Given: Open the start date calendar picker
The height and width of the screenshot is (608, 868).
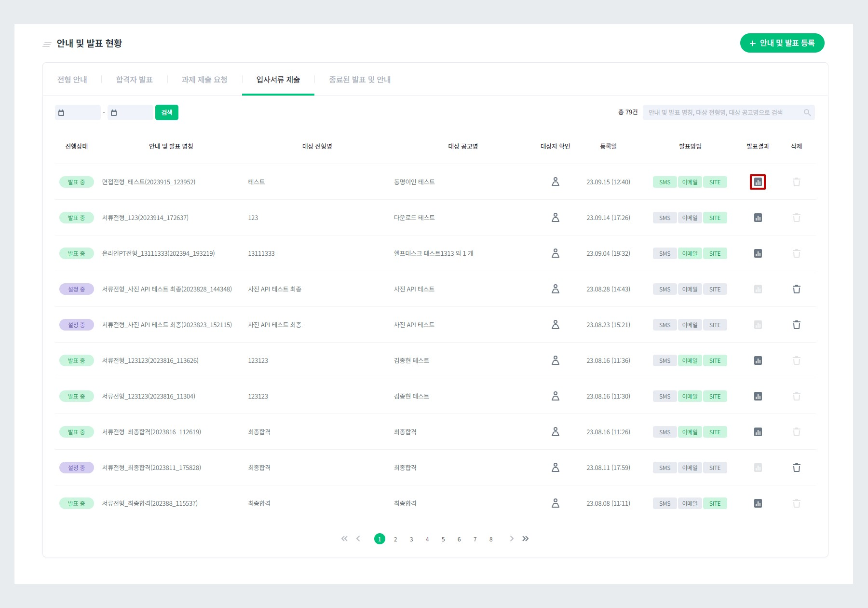Looking at the screenshot, I should point(61,112).
